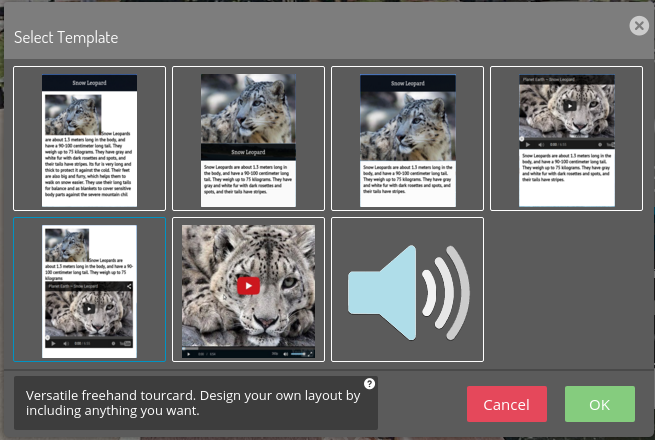Choose freehand template with image, text and video

pyautogui.click(x=89, y=289)
